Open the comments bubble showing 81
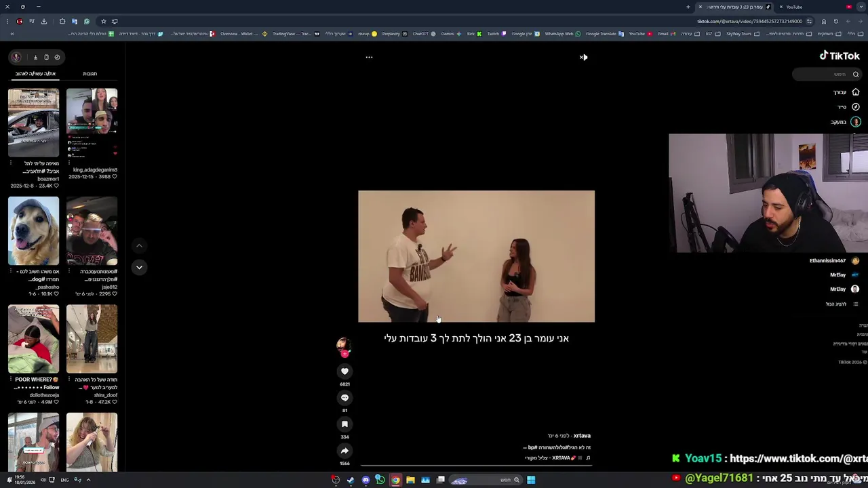868x488 pixels. 344,398
